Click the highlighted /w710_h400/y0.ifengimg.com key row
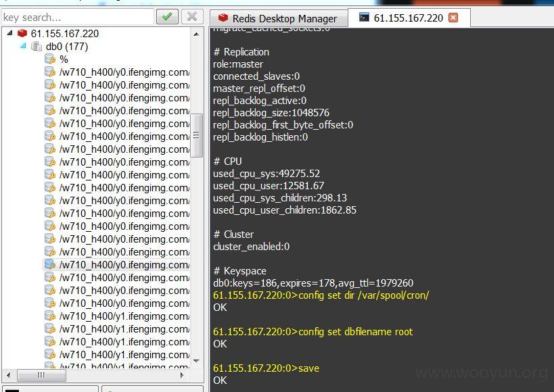This screenshot has width=554, height=392. click(x=116, y=264)
